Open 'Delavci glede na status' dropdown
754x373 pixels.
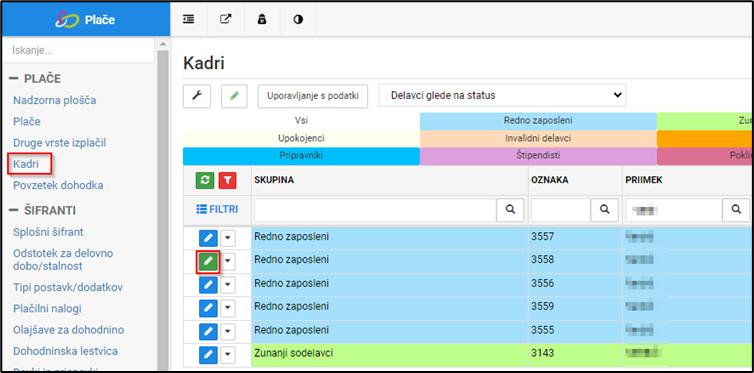tap(502, 95)
